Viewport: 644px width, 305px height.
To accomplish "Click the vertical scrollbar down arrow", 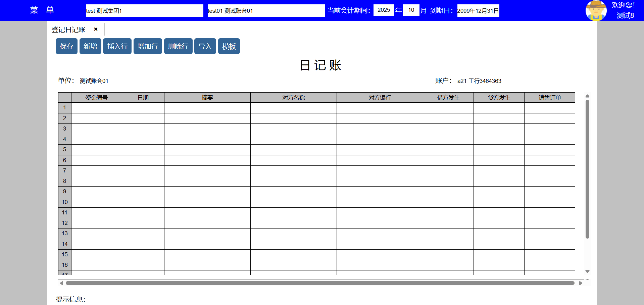I will (587, 271).
